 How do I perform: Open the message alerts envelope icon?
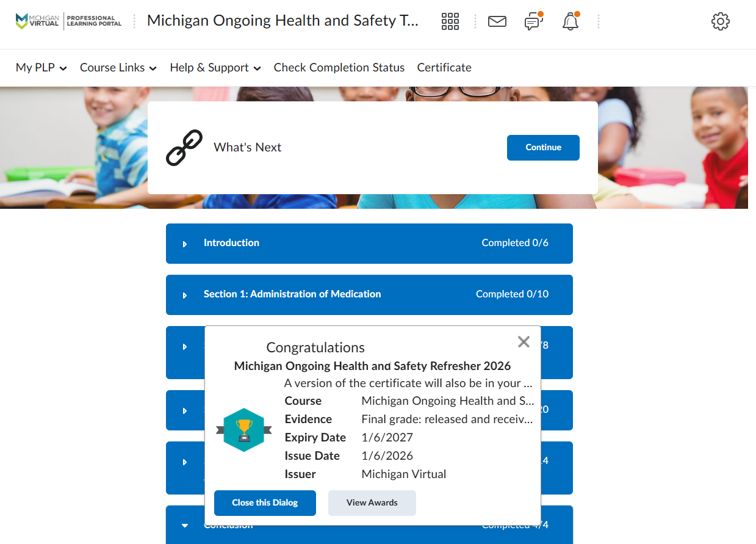[x=497, y=21]
